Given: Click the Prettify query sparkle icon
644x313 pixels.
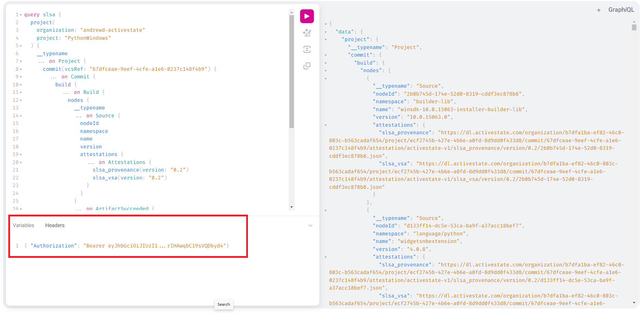Looking at the screenshot, I should [307, 33].
